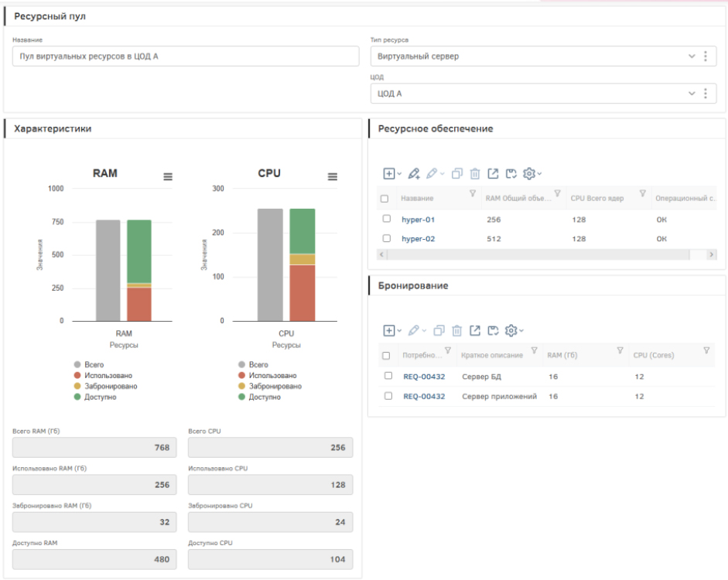Screen dimensions: 728x580
Task: Click the filter icon on CPU (Cores) column
Action: (x=706, y=351)
